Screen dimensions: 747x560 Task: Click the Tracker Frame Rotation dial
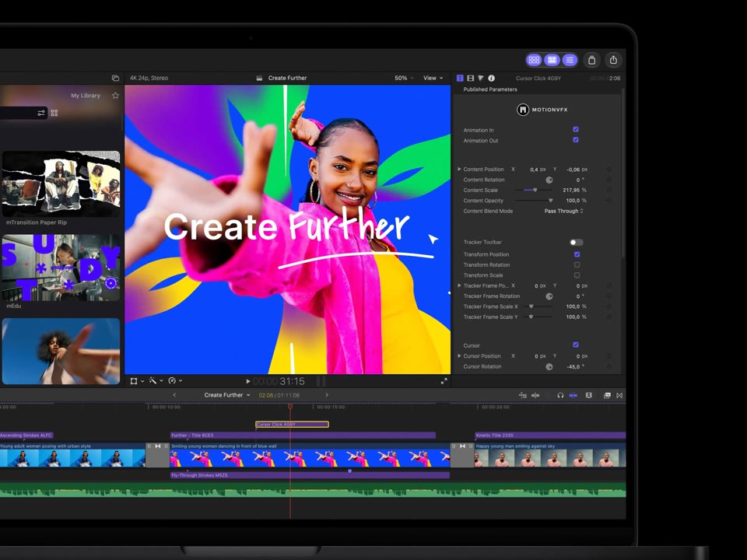pyautogui.click(x=549, y=296)
